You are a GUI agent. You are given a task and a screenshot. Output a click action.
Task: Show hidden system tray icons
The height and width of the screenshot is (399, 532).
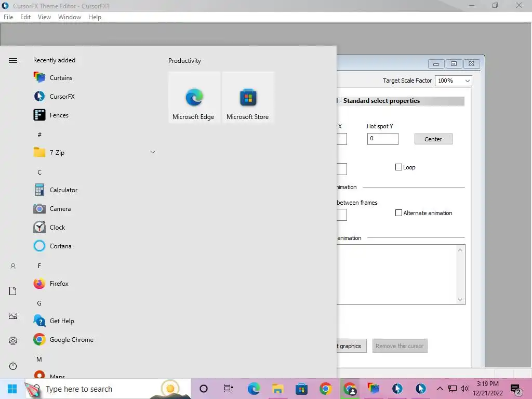click(x=440, y=389)
